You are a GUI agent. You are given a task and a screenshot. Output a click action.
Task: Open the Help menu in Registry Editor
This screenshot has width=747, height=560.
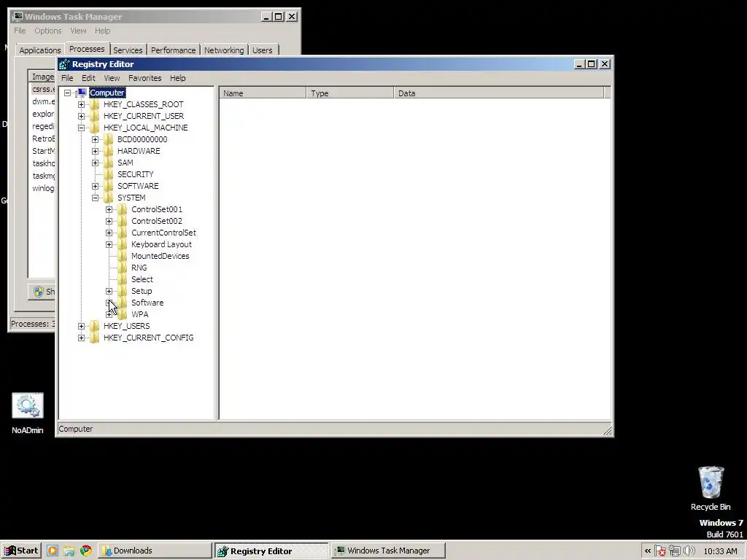pos(178,78)
